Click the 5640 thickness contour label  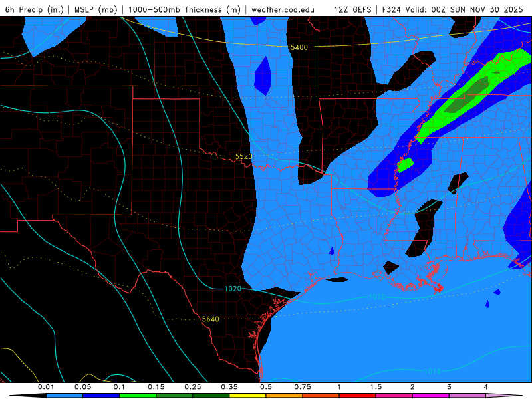211,319
